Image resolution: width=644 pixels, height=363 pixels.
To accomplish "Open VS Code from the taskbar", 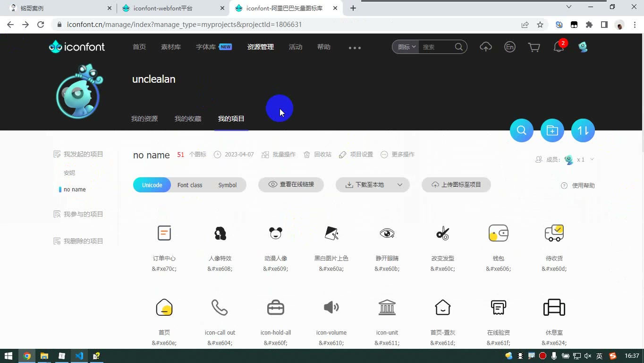I will 79,356.
